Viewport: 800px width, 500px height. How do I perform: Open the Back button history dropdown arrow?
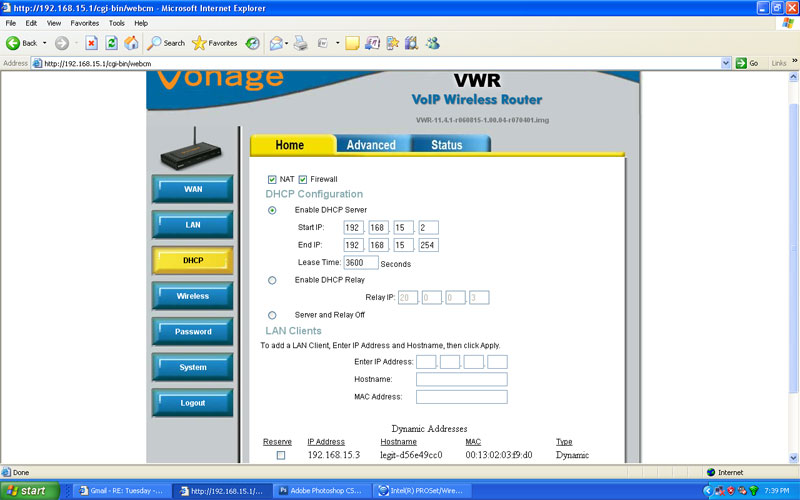[44, 43]
